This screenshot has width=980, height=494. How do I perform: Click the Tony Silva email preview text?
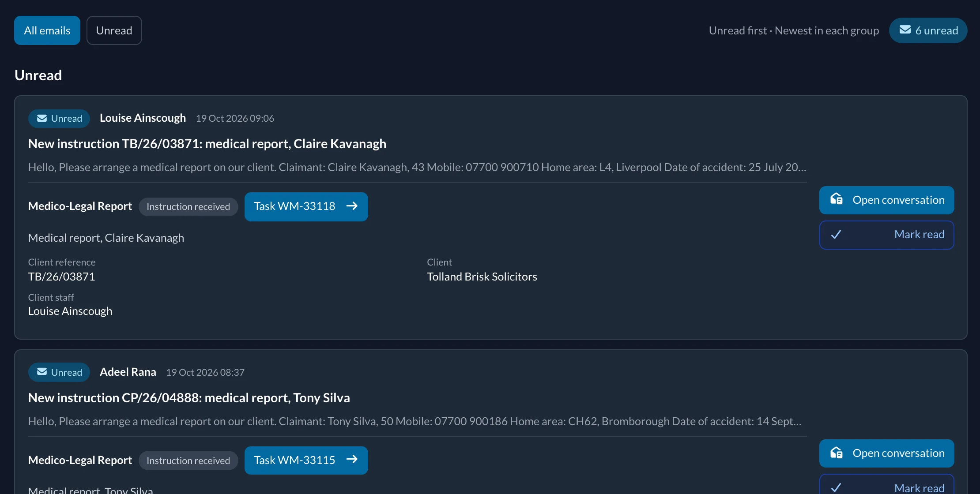[x=415, y=421]
